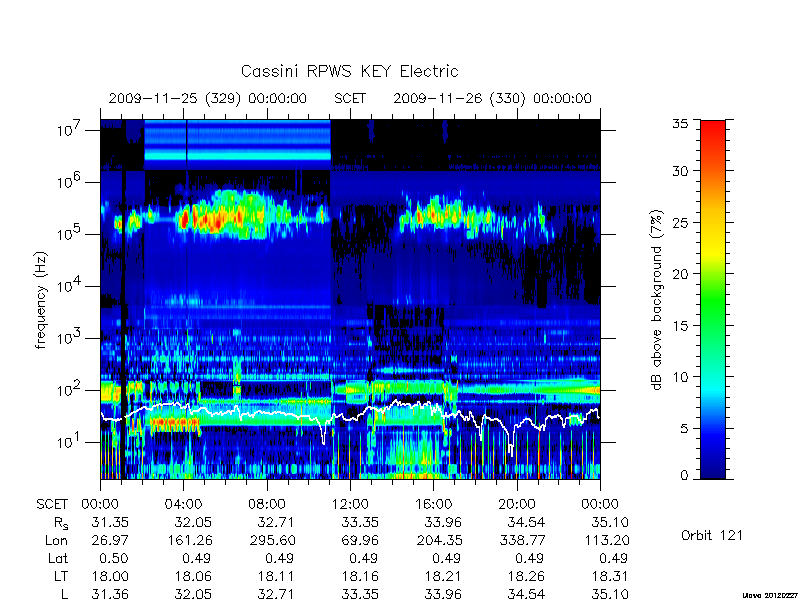Click the "Lon" row header
The height and width of the screenshot is (600, 800).
[57, 540]
